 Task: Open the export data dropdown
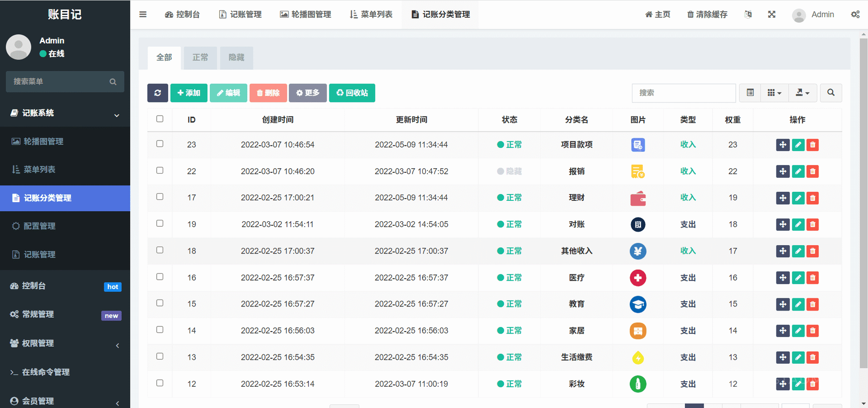point(802,93)
